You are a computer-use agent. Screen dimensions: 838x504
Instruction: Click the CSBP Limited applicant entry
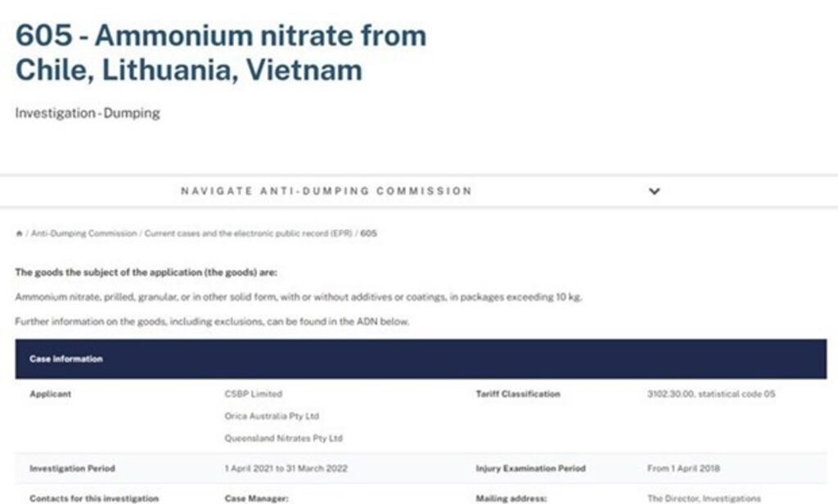[253, 394]
